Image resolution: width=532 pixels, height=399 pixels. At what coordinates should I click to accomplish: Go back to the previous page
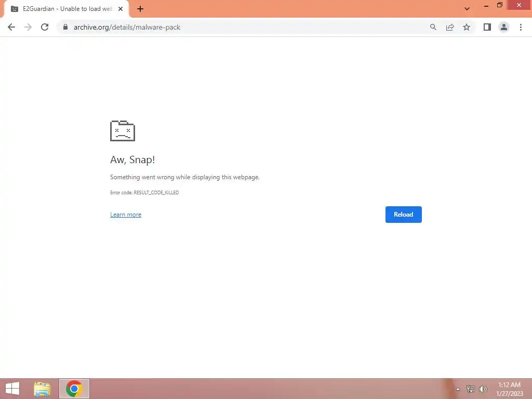click(x=11, y=27)
